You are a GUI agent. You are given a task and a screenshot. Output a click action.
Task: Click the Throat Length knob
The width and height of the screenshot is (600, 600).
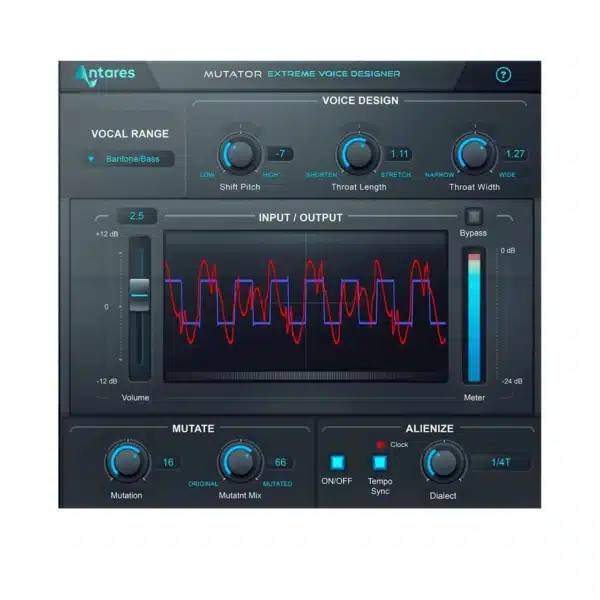click(359, 154)
